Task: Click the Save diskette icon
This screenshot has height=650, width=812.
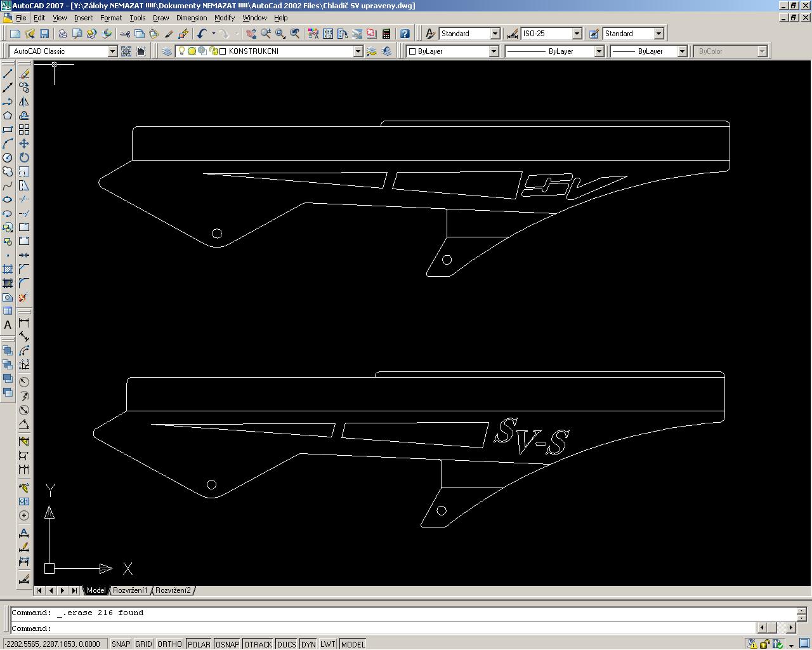Action: point(44,34)
